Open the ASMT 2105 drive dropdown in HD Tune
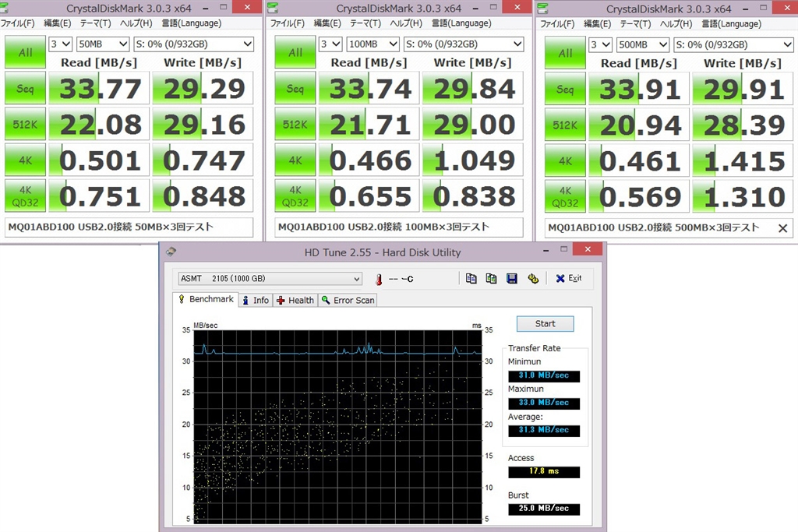Image resolution: width=798 pixels, height=532 pixels. (x=270, y=278)
